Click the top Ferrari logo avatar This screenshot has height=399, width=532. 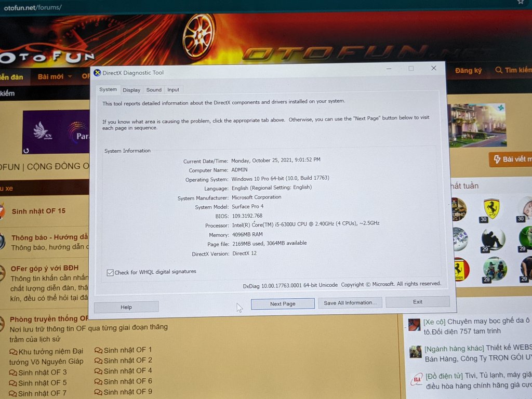pos(491,209)
